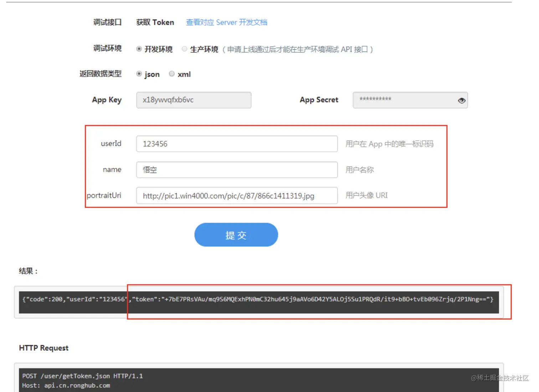
Task: Choose json as return data type
Action: (139, 74)
